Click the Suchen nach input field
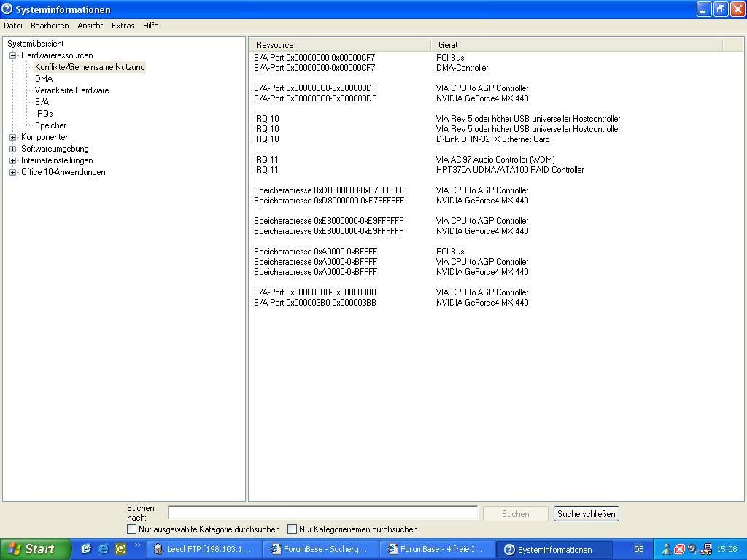 [x=322, y=513]
